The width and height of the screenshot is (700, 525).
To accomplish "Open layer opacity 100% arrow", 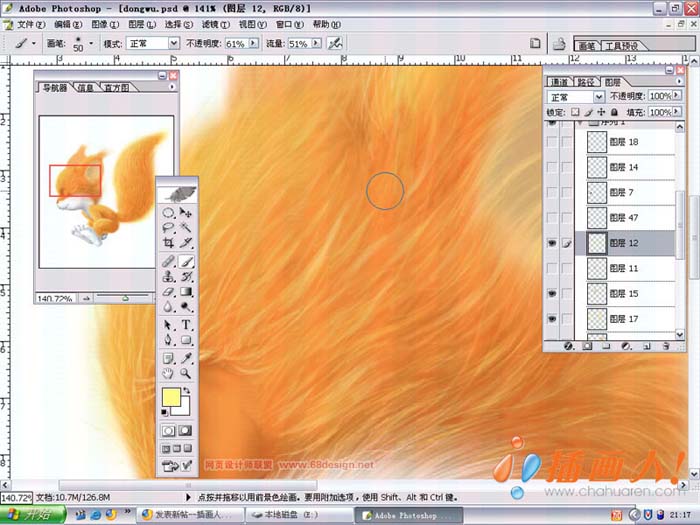I will [x=677, y=96].
